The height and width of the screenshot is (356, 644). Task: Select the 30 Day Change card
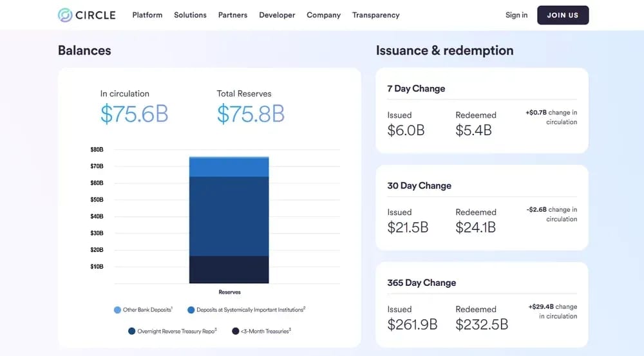click(482, 208)
